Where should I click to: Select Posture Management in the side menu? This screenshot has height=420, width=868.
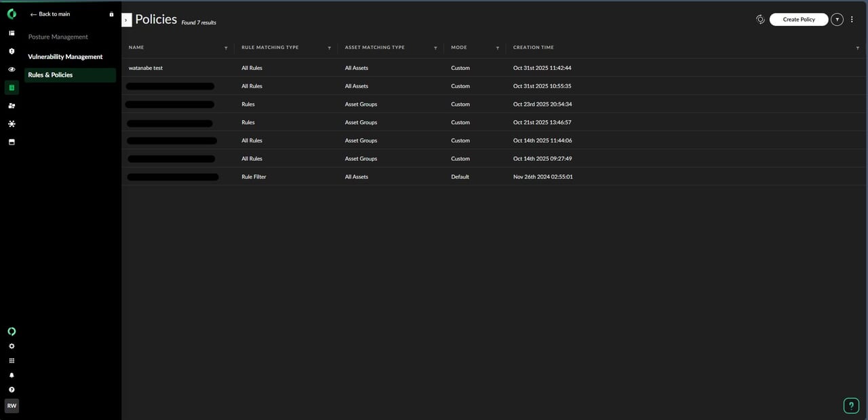pyautogui.click(x=58, y=37)
